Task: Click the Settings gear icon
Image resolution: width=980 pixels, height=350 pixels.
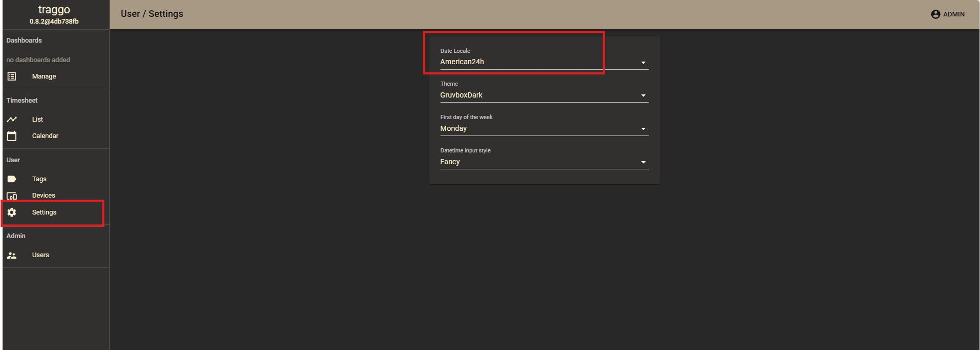Action: click(12, 212)
